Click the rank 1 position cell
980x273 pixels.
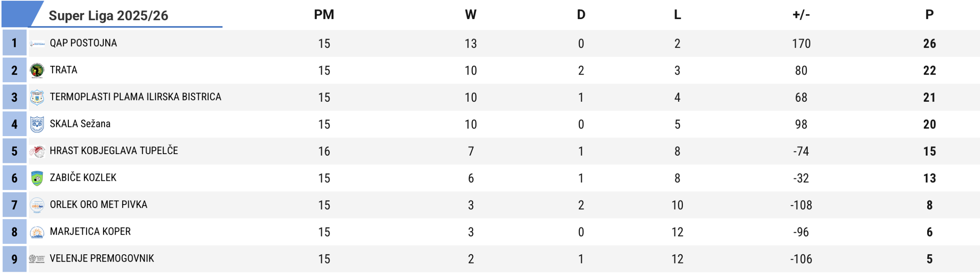15,43
